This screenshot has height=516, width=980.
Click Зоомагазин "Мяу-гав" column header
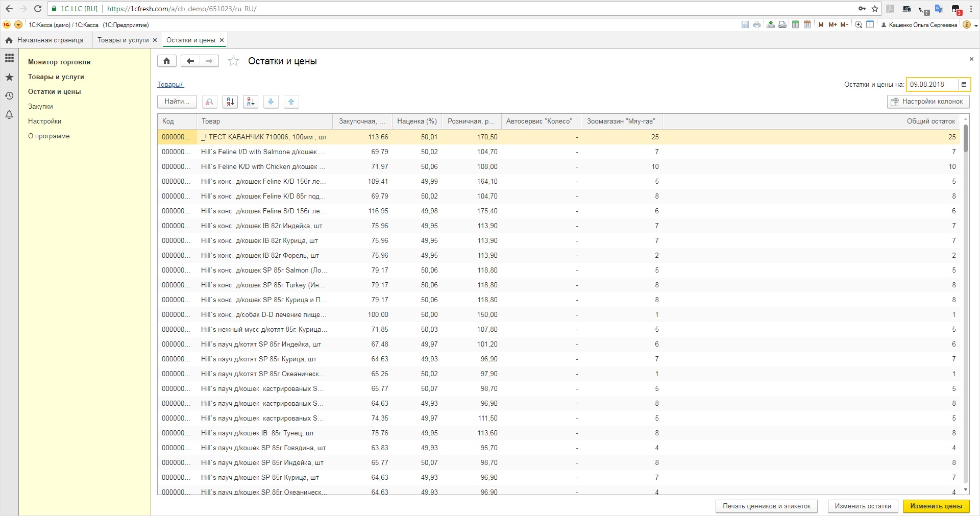(x=622, y=121)
